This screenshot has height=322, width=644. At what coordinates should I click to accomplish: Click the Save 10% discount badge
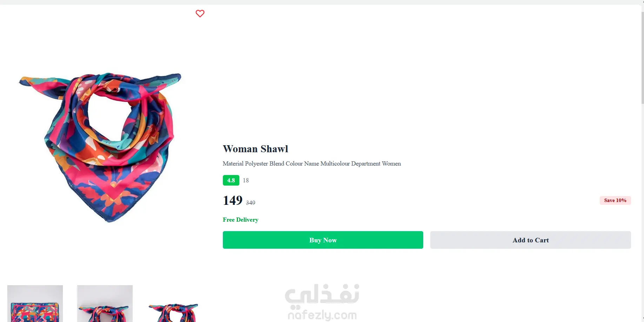615,200
